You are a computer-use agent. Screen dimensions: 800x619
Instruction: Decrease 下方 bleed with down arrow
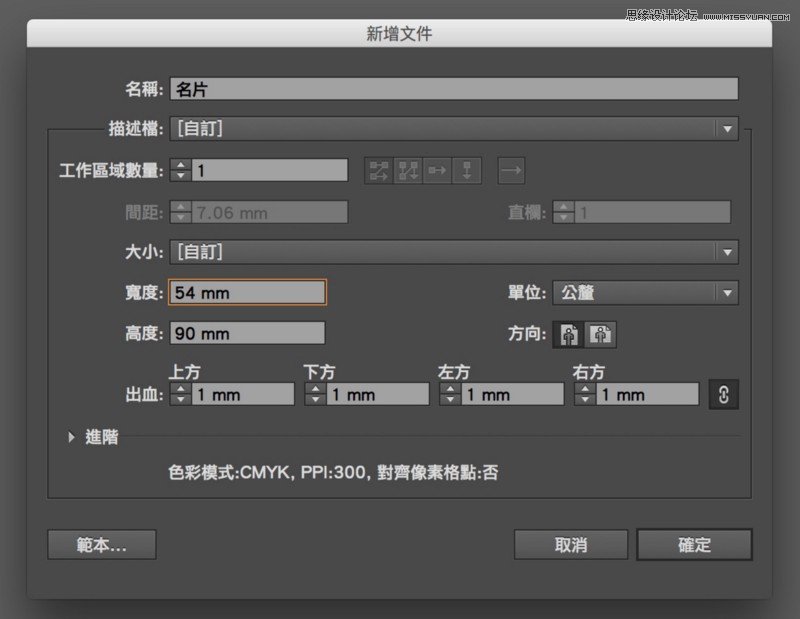pos(315,400)
